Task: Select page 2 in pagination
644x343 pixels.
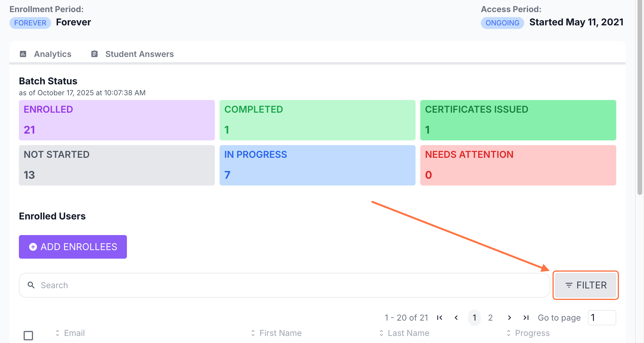Action: click(491, 318)
